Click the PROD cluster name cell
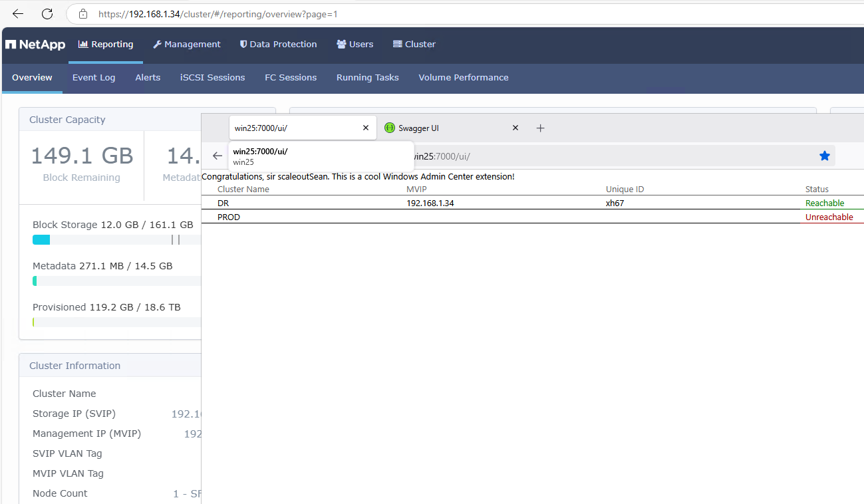This screenshot has height=504, width=864. 229,217
